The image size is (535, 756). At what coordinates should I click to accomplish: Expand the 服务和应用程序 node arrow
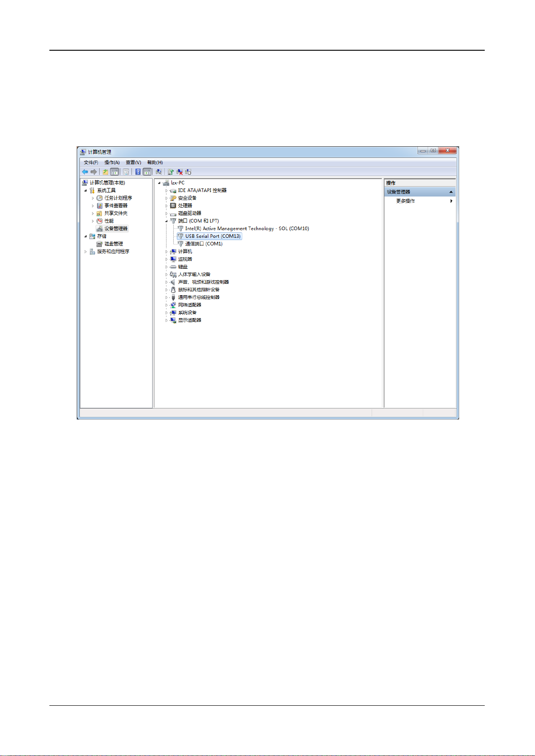[x=86, y=251]
